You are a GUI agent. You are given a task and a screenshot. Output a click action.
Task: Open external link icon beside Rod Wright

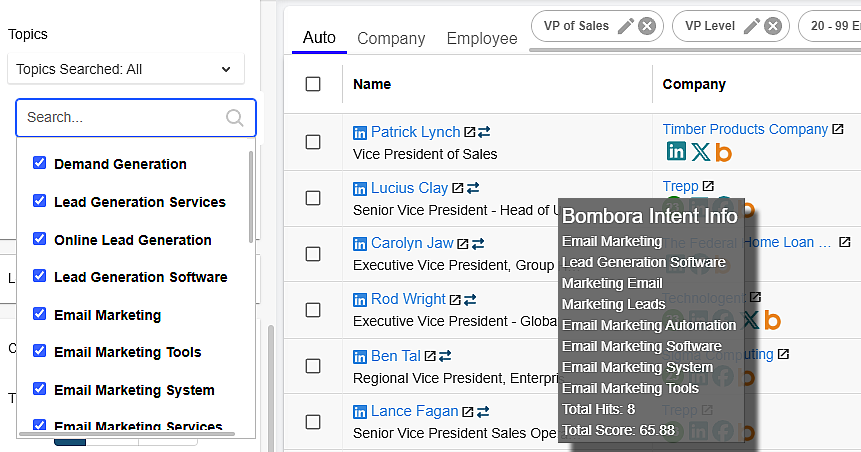tap(455, 300)
